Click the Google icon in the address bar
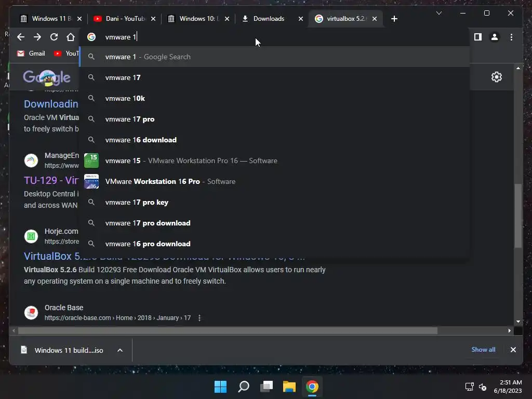Screen dimensions: 532x399 click(x=91, y=37)
